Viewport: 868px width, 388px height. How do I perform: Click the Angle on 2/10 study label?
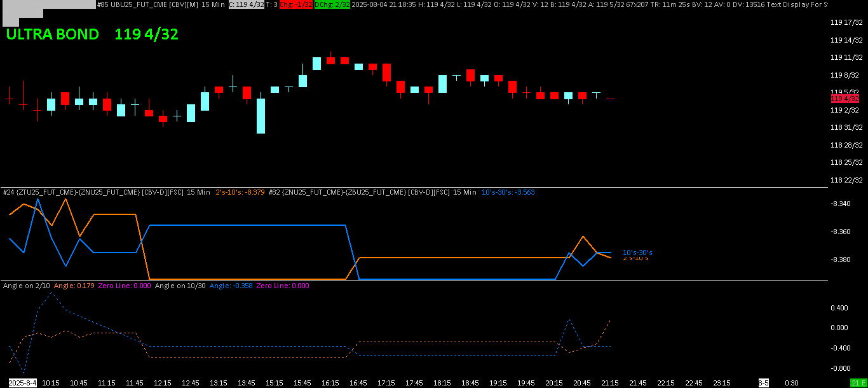click(x=27, y=286)
